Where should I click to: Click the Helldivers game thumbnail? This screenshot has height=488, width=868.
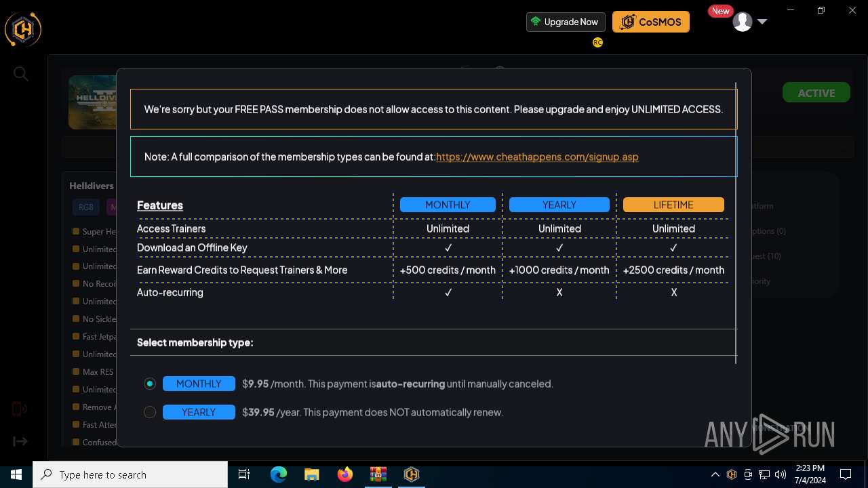pyautogui.click(x=92, y=102)
